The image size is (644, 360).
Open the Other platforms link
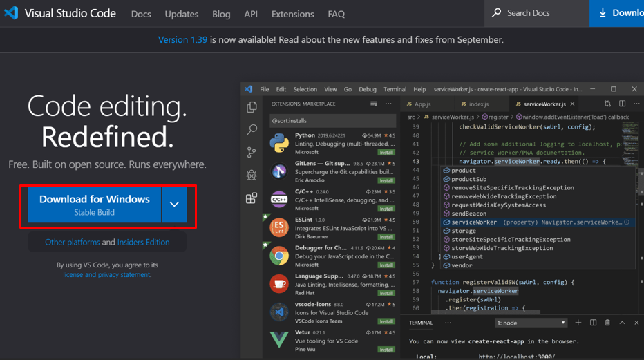coord(73,243)
